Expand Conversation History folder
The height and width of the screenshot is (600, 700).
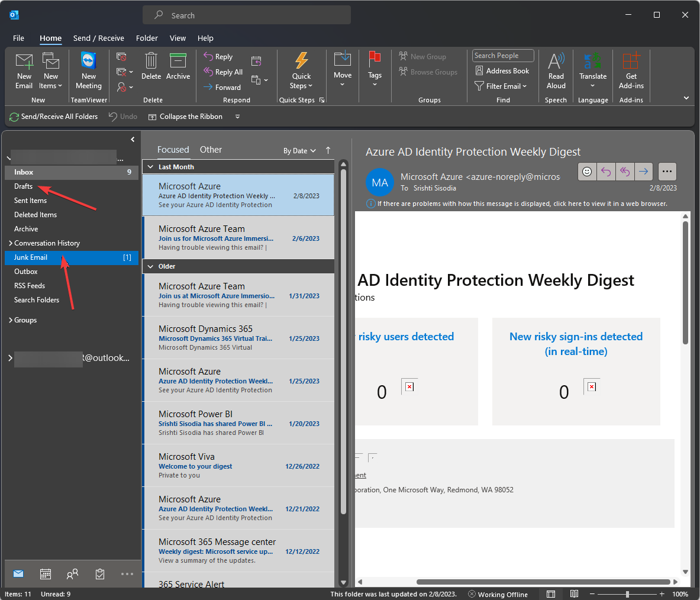[10, 243]
